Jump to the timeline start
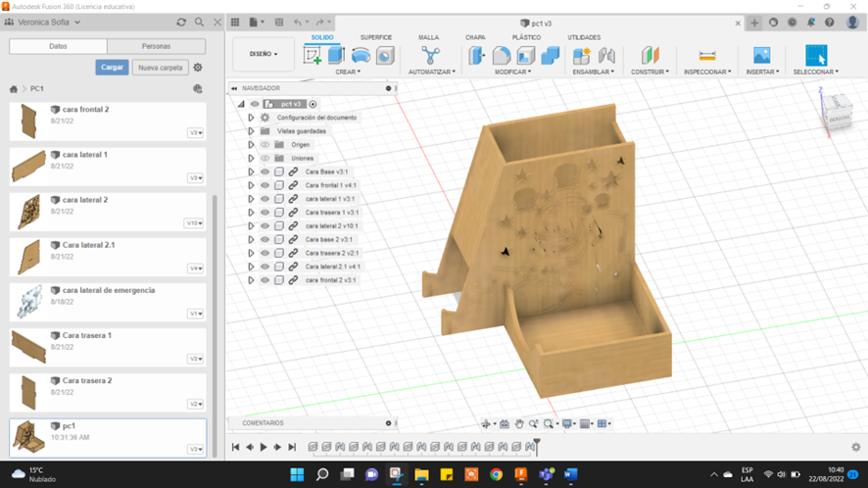Screen dimensions: 868x488 click(x=235, y=447)
